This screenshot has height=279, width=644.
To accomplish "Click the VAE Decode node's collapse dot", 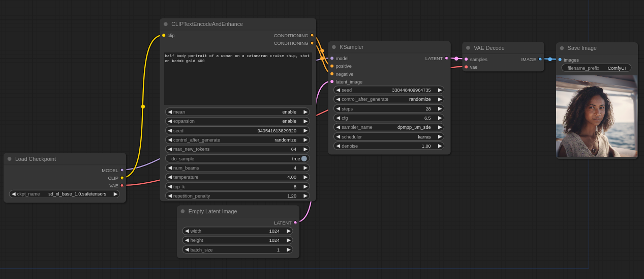I will 468,48.
